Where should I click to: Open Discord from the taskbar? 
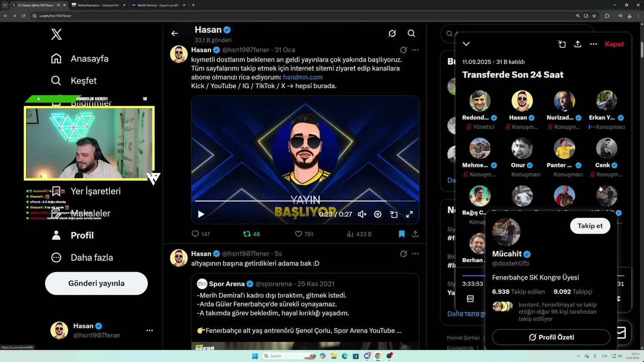(x=367, y=356)
